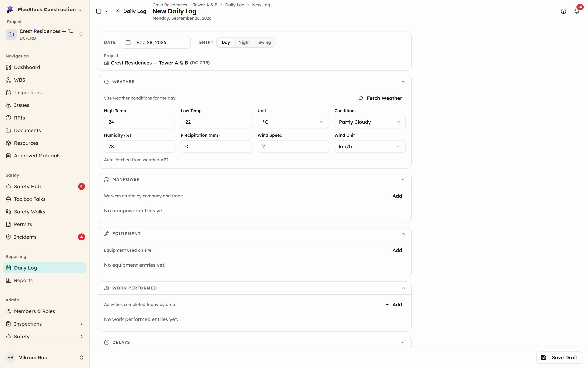Collapse the Delays section chevron
Image resolution: width=588 pixels, height=368 pixels.
click(403, 342)
